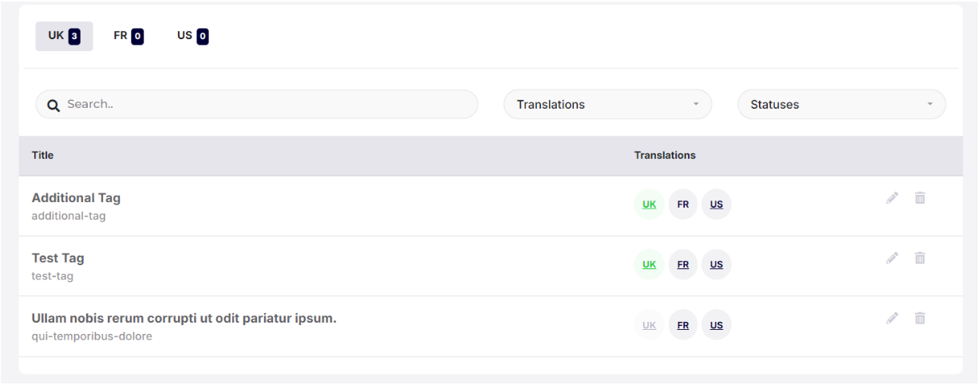Click the Test Tag title
Screen dimensions: 980x385
[x=57, y=258]
